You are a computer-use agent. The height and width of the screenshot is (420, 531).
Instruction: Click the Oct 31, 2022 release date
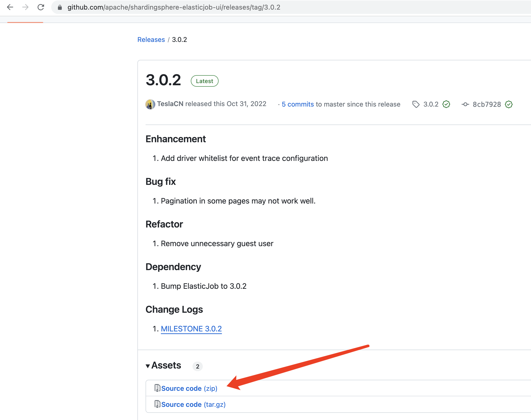click(x=246, y=104)
